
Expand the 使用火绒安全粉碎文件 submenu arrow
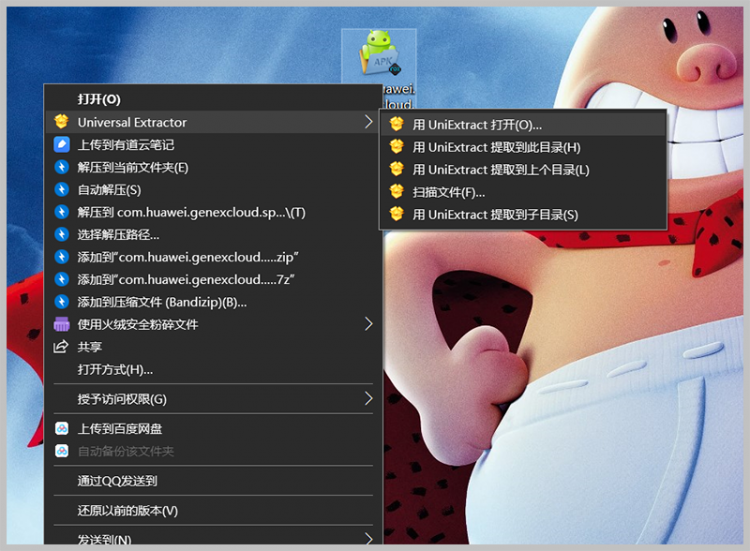point(368,324)
